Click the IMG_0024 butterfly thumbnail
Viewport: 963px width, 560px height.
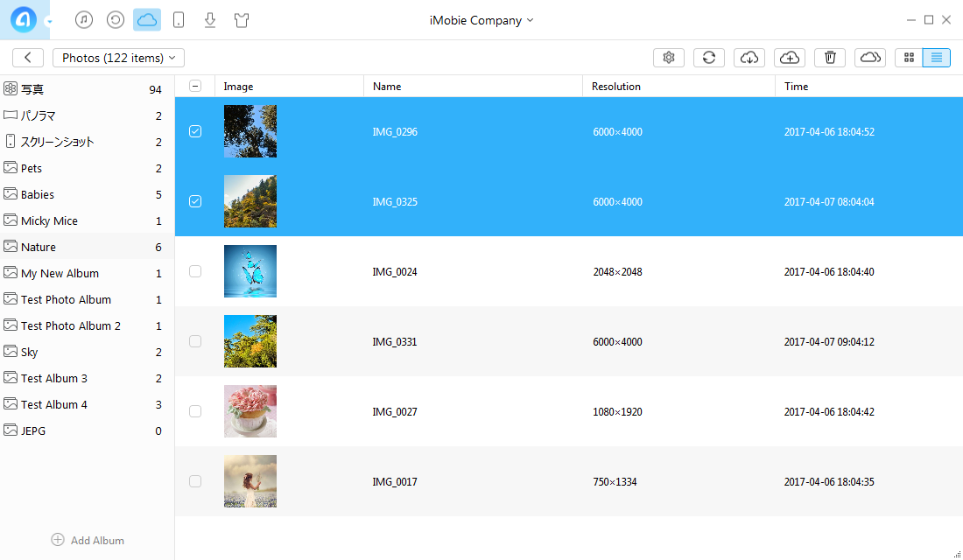250,271
